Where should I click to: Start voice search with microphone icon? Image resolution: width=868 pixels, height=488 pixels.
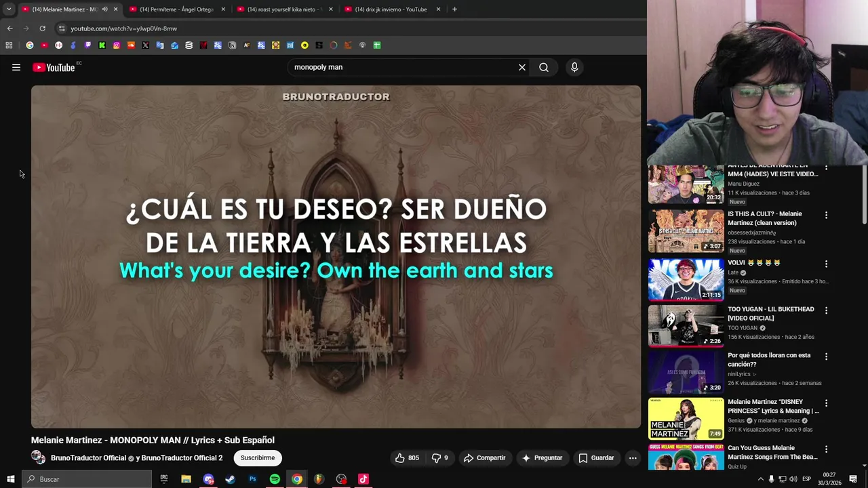[574, 67]
